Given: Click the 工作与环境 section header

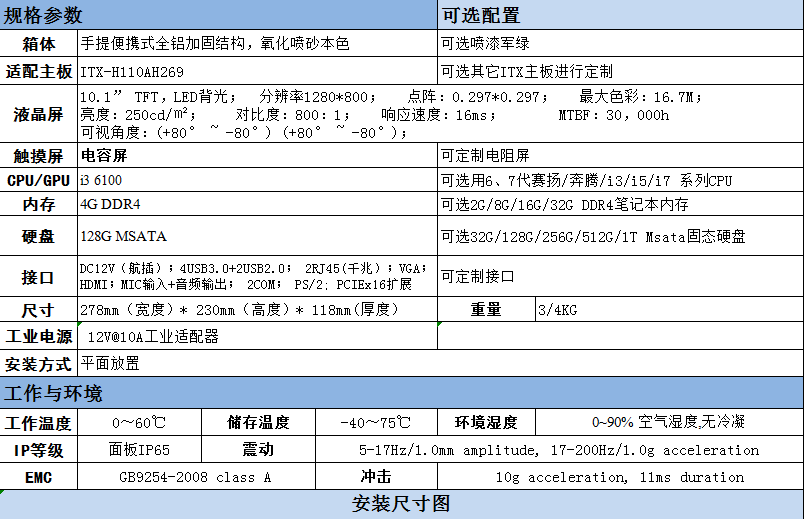Looking at the screenshot, I should point(400,393).
